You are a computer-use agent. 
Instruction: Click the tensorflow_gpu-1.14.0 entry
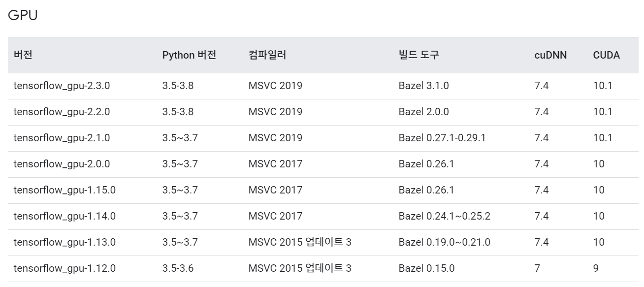pos(64,217)
